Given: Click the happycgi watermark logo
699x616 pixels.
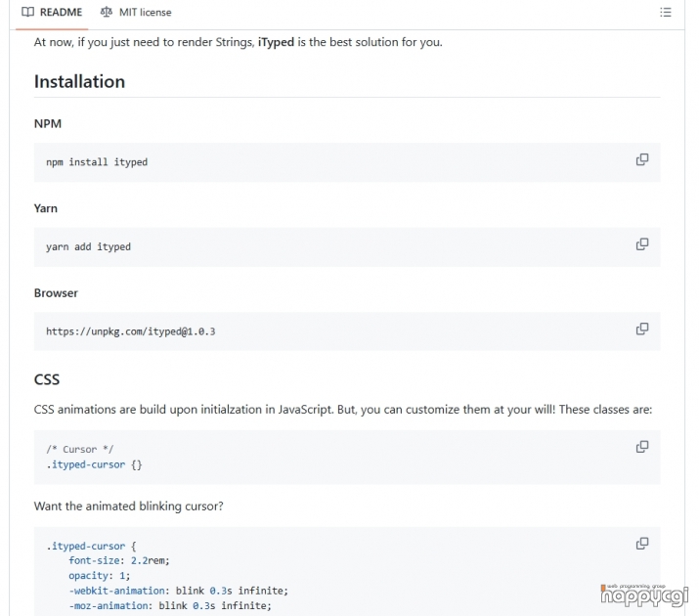Looking at the screenshot, I should click(644, 594).
